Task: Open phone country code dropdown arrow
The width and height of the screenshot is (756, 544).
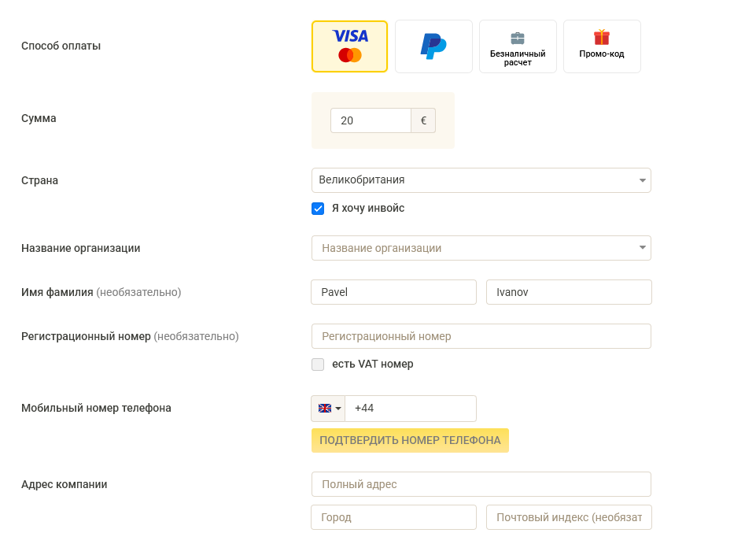Action: point(338,409)
